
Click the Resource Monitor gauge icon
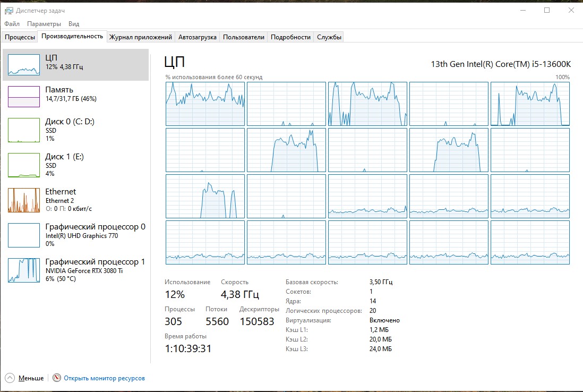pos(57,378)
